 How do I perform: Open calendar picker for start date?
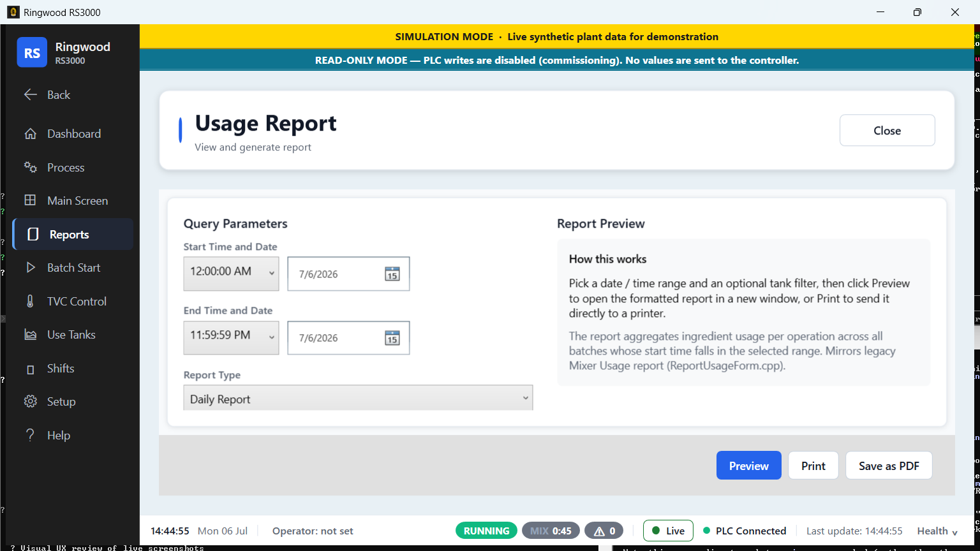click(392, 274)
